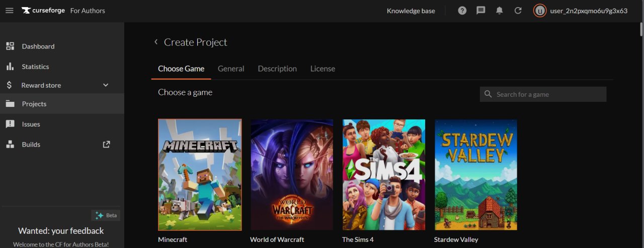This screenshot has width=644, height=248.
Task: Click the Issues sidebar icon
Action: click(x=10, y=124)
